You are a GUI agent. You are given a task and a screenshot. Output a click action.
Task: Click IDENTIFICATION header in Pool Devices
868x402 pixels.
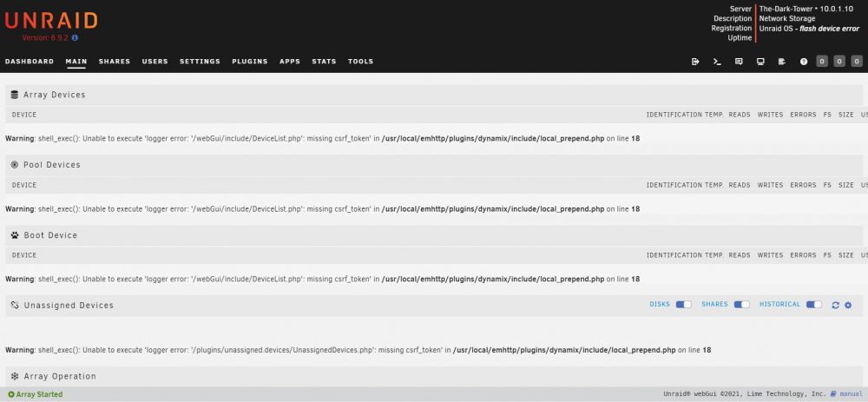(674, 185)
